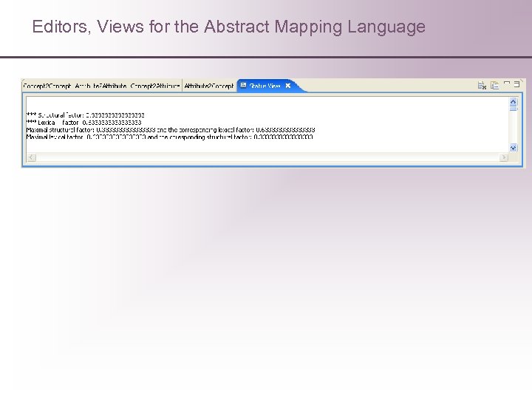Click the Status View tab icon
The width and height of the screenshot is (532, 399).
point(243,85)
